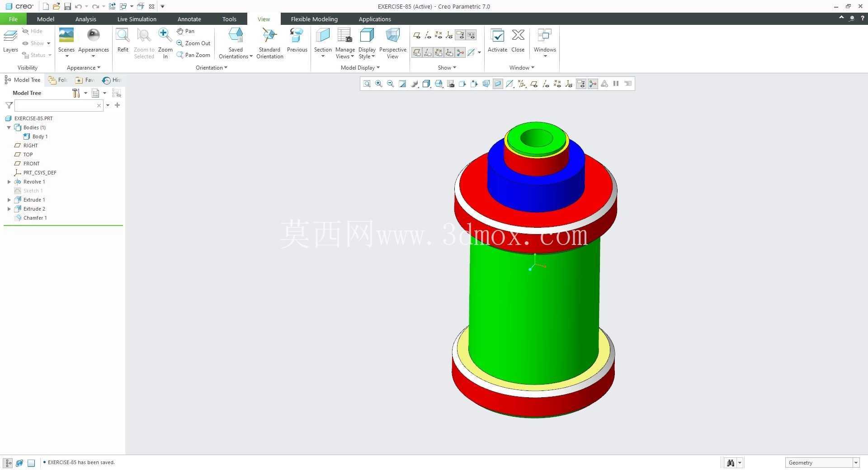
Task: Switch to the Analysis tab
Action: click(85, 19)
